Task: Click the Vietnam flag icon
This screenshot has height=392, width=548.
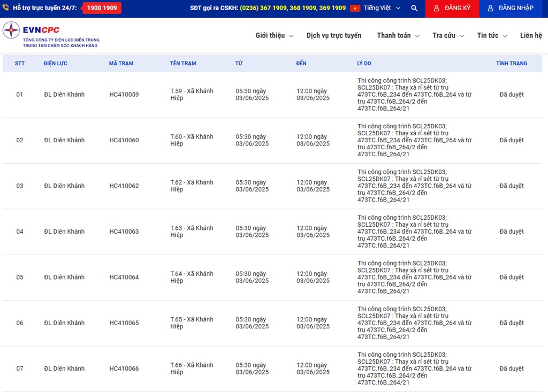Action: pos(355,9)
